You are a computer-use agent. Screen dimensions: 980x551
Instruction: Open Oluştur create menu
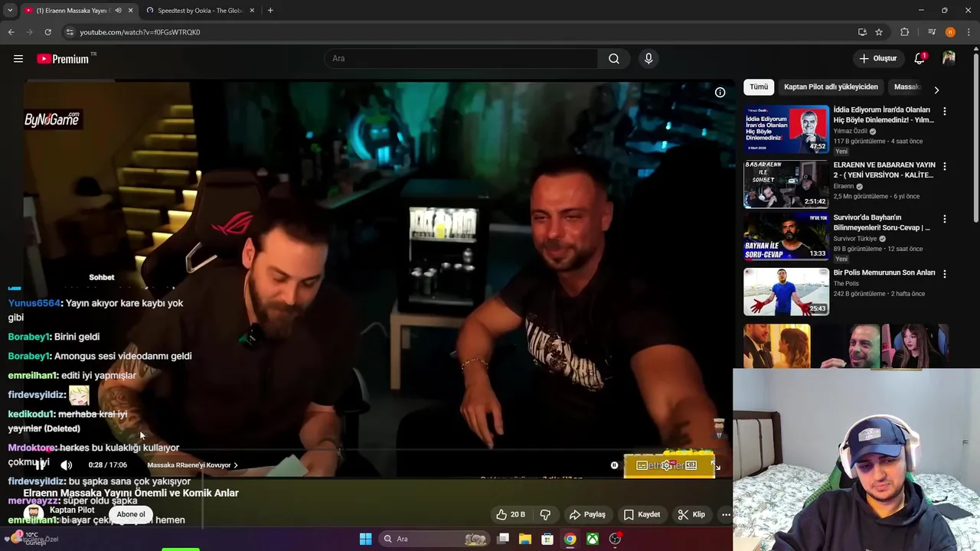877,59
